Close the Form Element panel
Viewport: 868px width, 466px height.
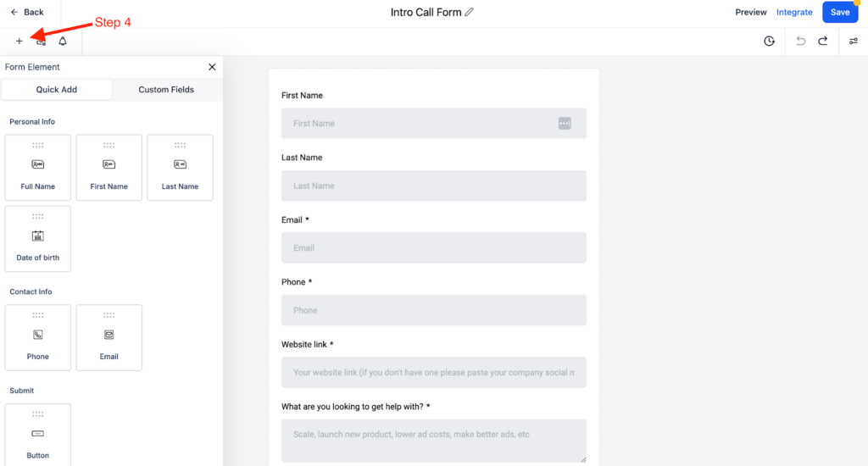[x=212, y=67]
